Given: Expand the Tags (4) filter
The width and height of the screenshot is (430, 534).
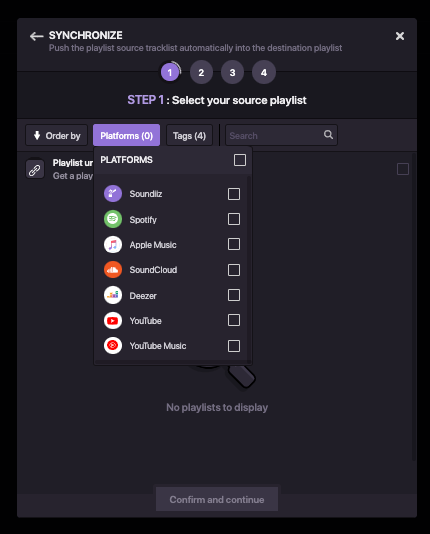Looking at the screenshot, I should tap(189, 135).
